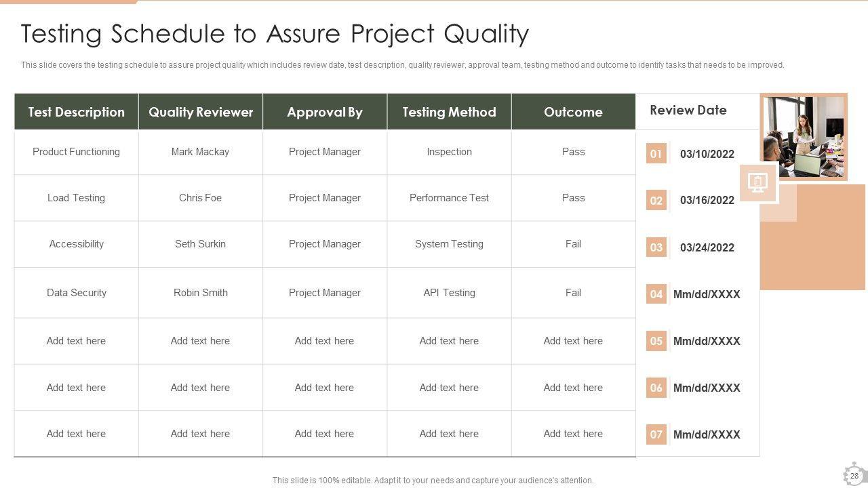
Task: Select the 05 numbered badge
Action: 656,341
